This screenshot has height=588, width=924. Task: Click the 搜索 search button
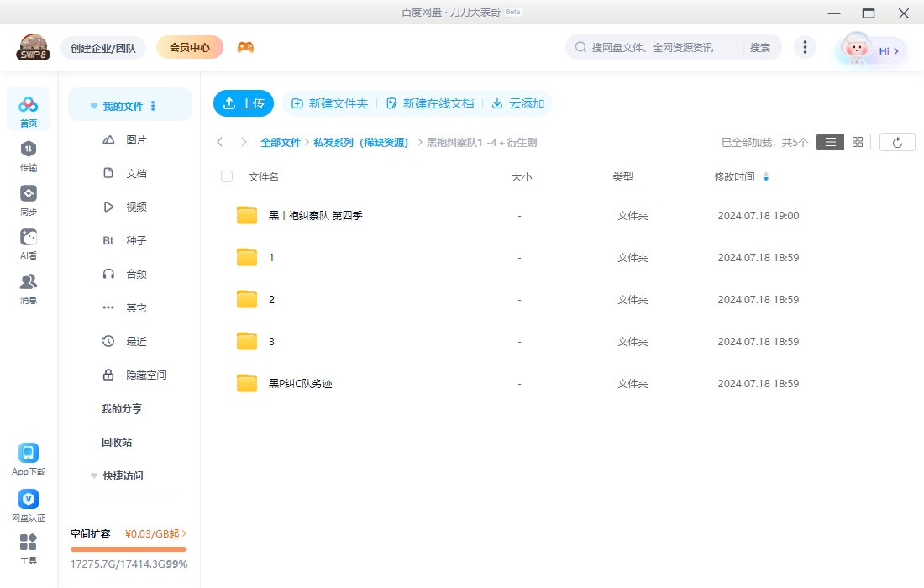pyautogui.click(x=759, y=47)
